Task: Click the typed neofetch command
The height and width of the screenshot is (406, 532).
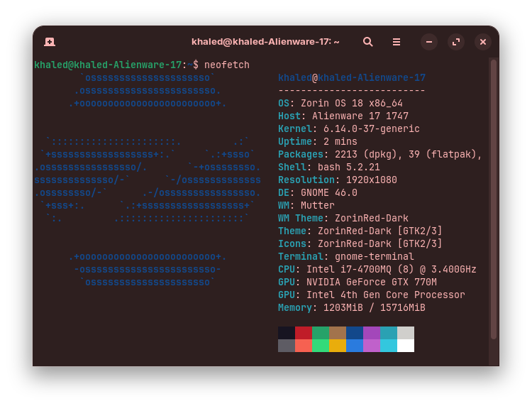Action: pyautogui.click(x=226, y=65)
